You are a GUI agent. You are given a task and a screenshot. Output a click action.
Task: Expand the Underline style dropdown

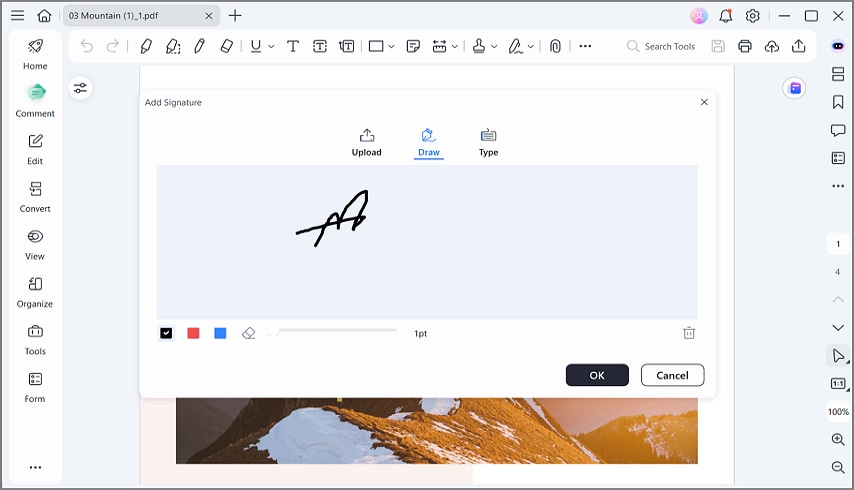271,47
